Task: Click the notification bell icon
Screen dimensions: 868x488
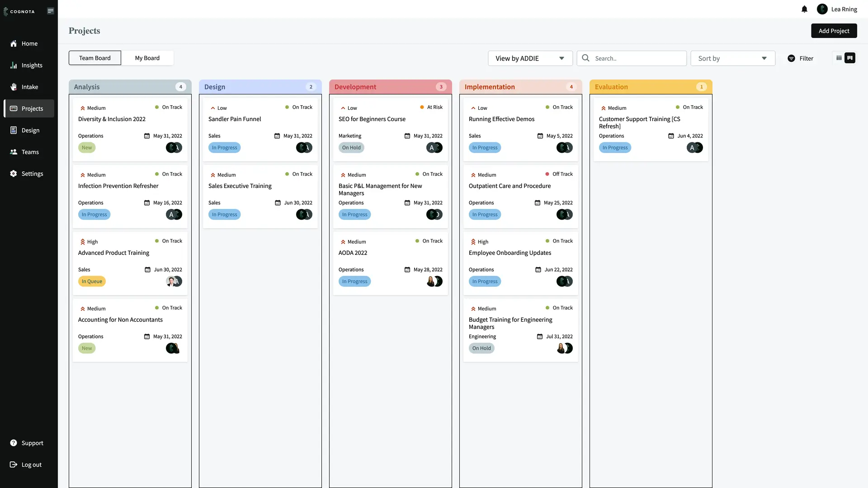Action: 804,9
